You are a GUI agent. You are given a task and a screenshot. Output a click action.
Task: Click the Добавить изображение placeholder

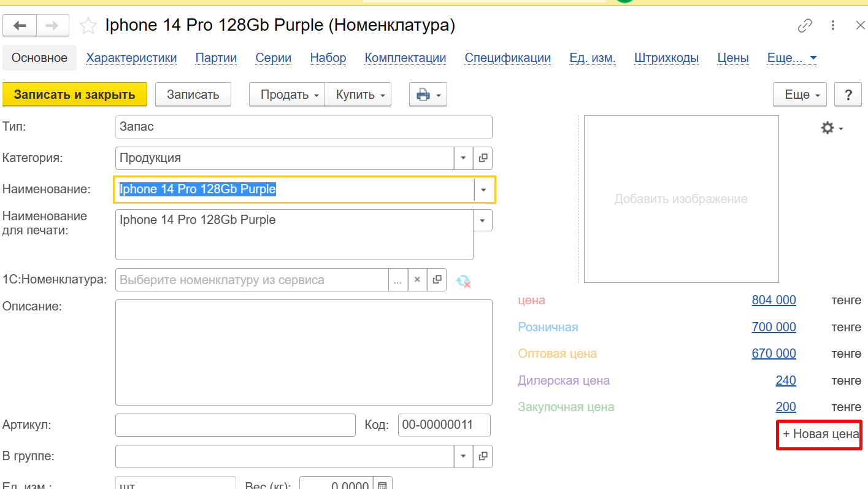(681, 199)
